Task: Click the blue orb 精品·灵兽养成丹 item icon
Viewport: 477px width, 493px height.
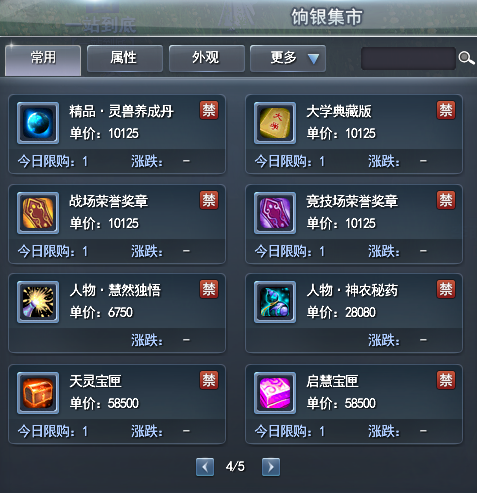Action: tap(38, 123)
